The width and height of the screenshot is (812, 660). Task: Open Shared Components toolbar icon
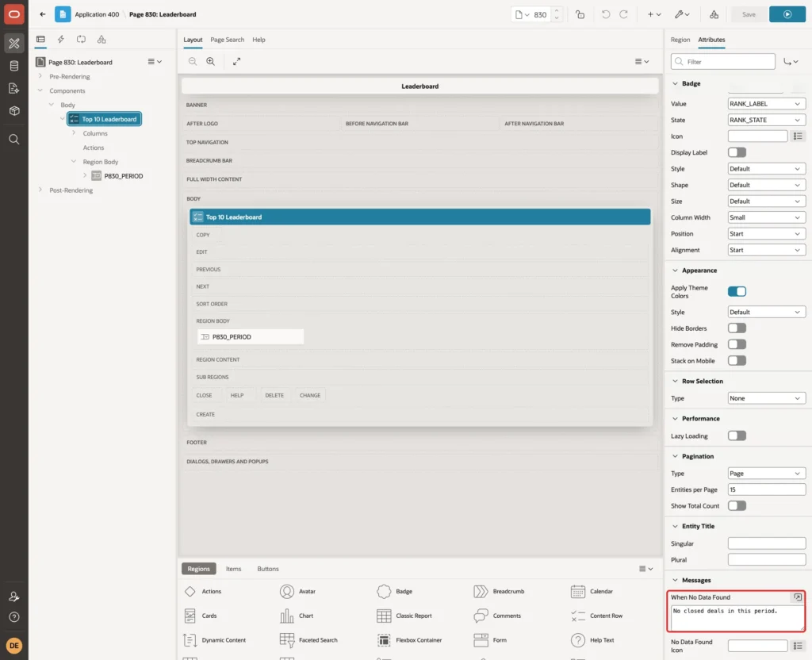click(x=714, y=14)
